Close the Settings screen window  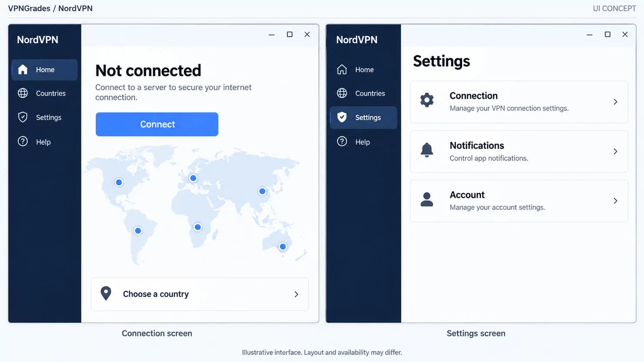625,34
